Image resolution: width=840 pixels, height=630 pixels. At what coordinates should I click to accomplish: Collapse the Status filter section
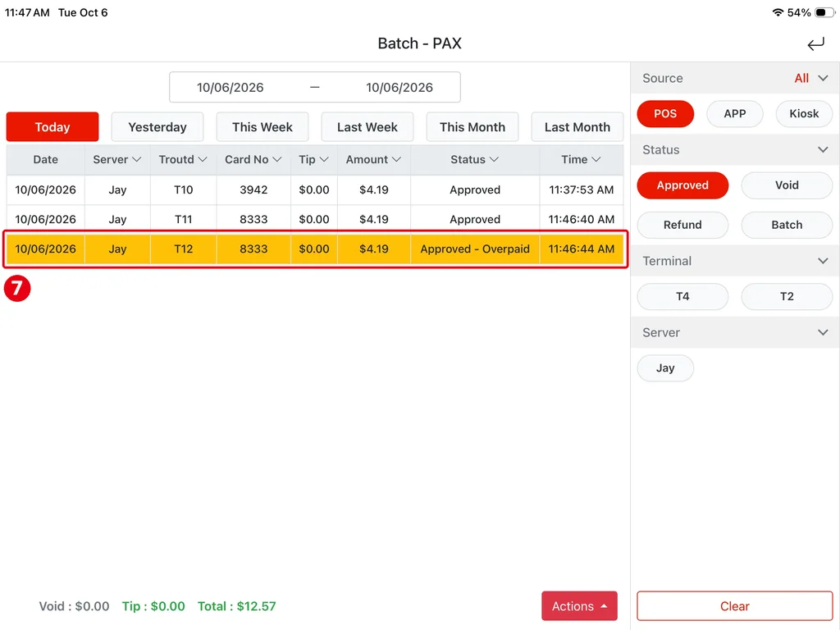824,149
